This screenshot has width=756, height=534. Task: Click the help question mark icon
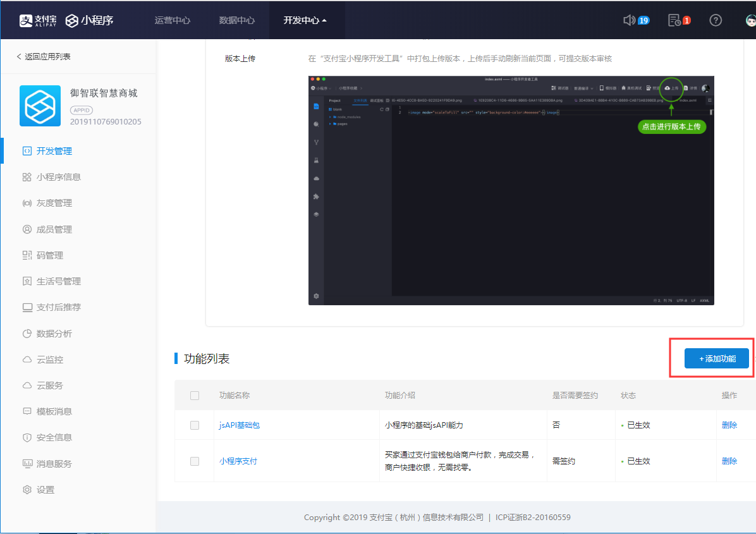pos(716,20)
